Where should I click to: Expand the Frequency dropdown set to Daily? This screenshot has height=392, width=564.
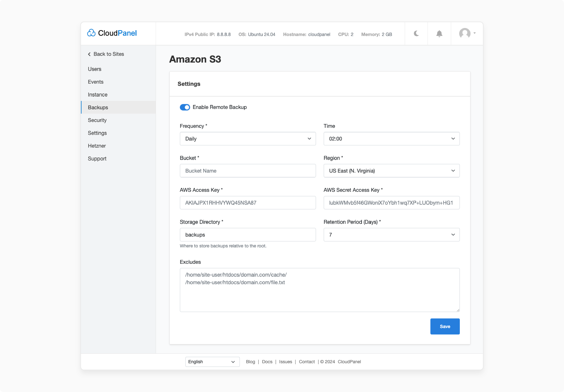tap(248, 139)
